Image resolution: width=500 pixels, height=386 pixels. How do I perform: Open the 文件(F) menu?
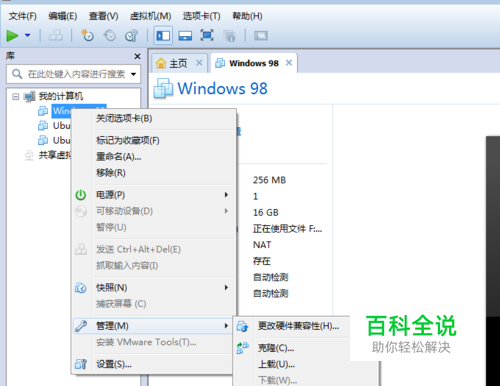click(x=22, y=16)
